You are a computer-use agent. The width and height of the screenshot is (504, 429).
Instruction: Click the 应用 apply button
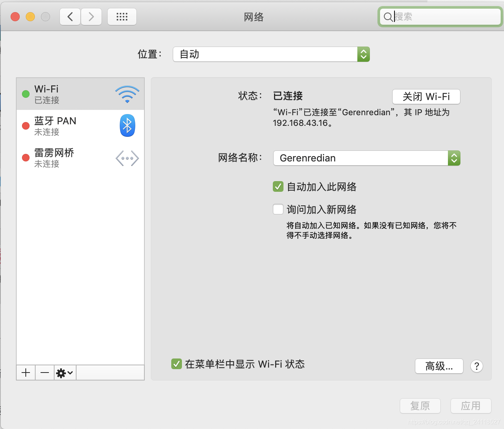point(471,406)
